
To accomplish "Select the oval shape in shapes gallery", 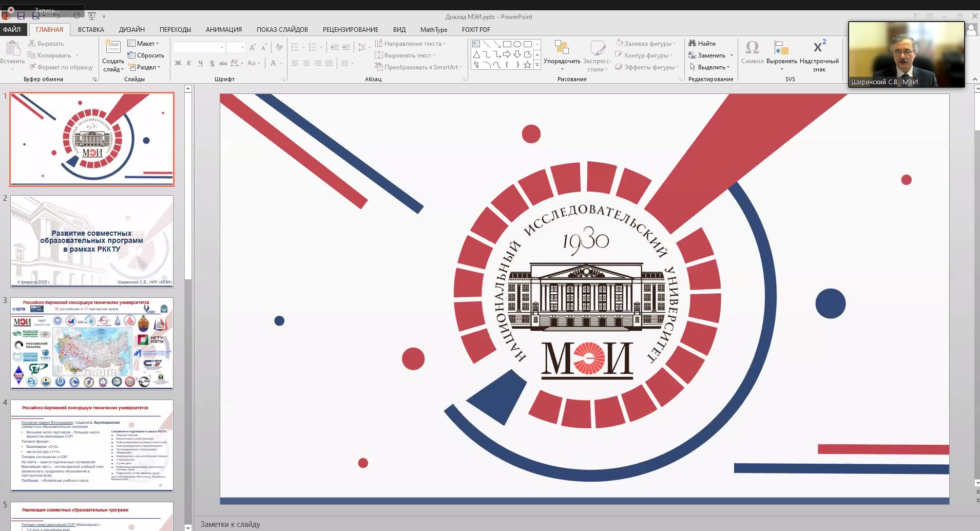I will coord(517,44).
